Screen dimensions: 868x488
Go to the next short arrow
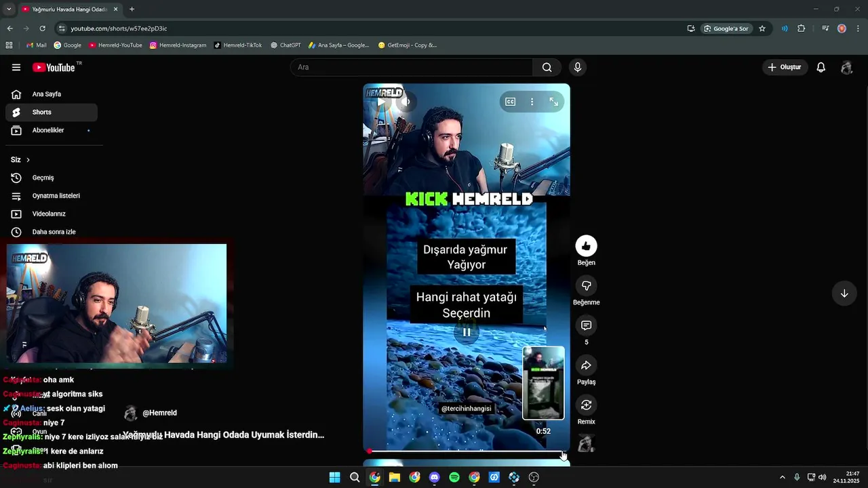point(844,293)
